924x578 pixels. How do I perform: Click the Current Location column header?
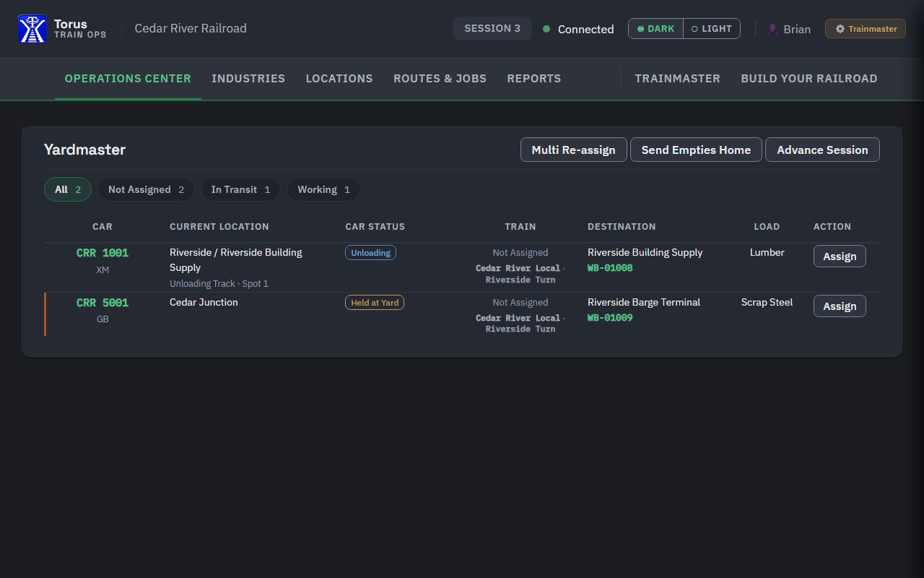[219, 227]
